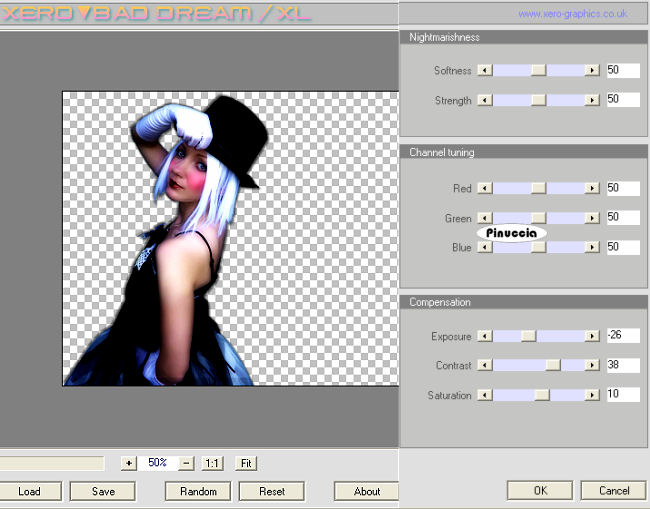Confirm the filter with OK
The height and width of the screenshot is (509, 650).
coord(540,490)
